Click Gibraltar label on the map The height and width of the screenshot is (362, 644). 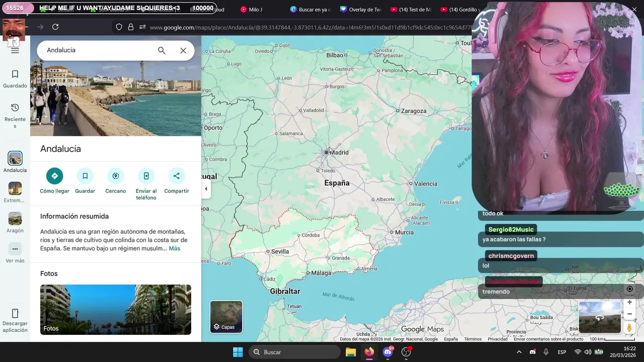(x=285, y=291)
